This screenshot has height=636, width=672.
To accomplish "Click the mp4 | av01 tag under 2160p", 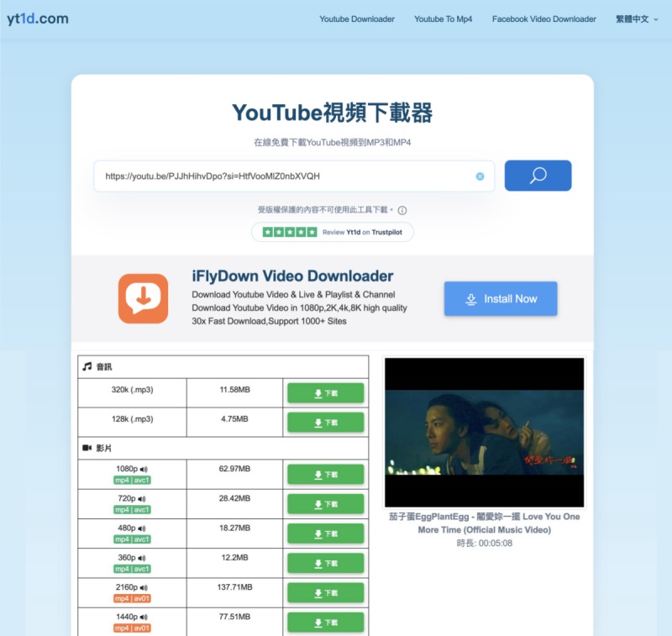I will (132, 598).
